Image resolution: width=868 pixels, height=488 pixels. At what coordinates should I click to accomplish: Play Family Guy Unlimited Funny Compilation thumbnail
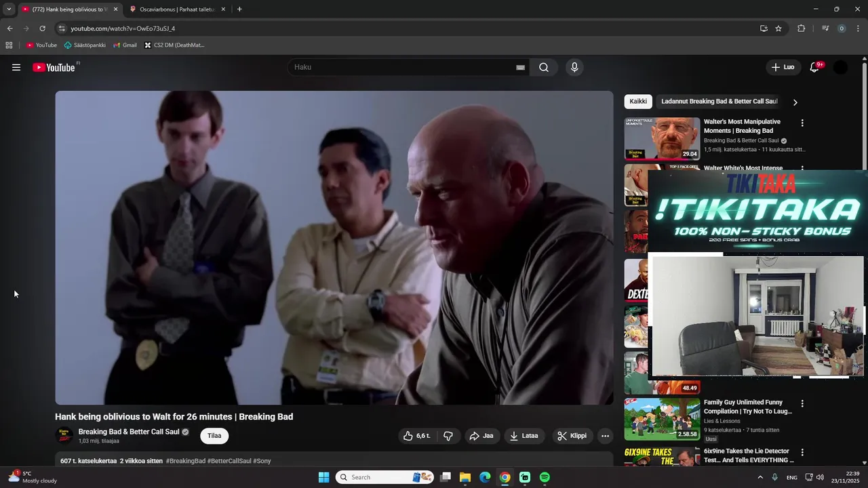click(x=662, y=419)
